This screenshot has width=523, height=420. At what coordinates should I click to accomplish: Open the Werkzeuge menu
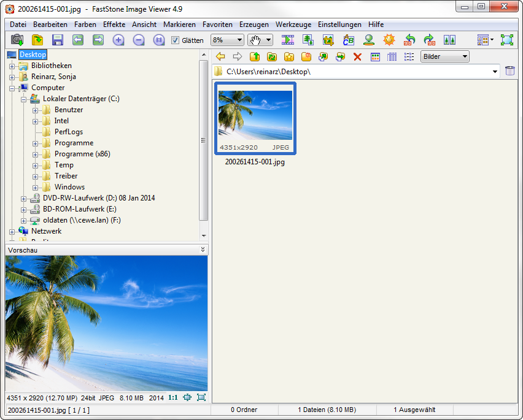pos(293,25)
